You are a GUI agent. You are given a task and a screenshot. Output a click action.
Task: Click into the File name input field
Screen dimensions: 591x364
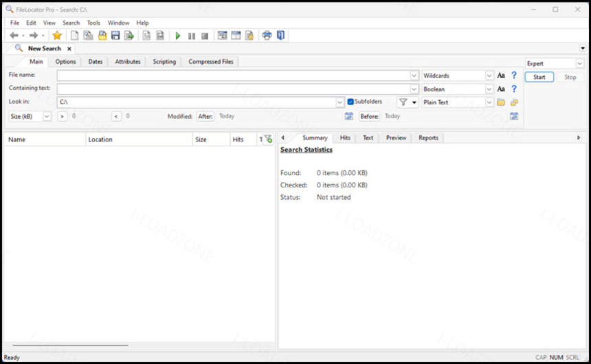coord(234,76)
